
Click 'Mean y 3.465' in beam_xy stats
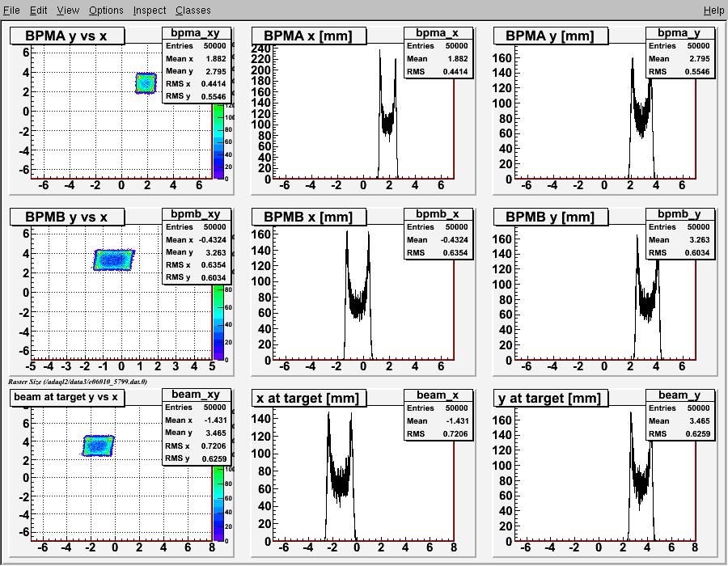pos(196,433)
